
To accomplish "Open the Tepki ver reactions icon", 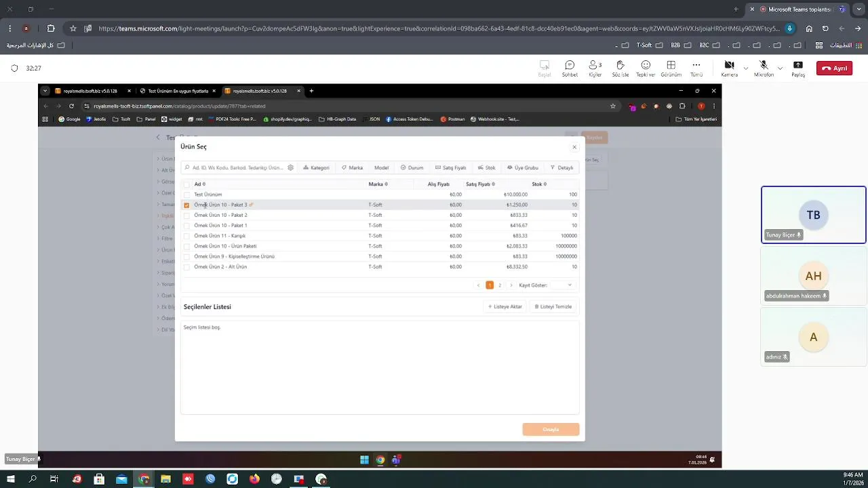I will 646,68.
